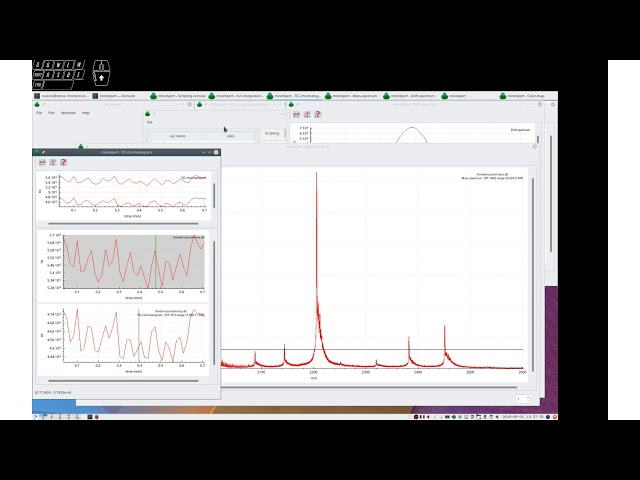Open the Help menu dropdown
Viewport: 640px width, 480px height.
click(x=86, y=113)
